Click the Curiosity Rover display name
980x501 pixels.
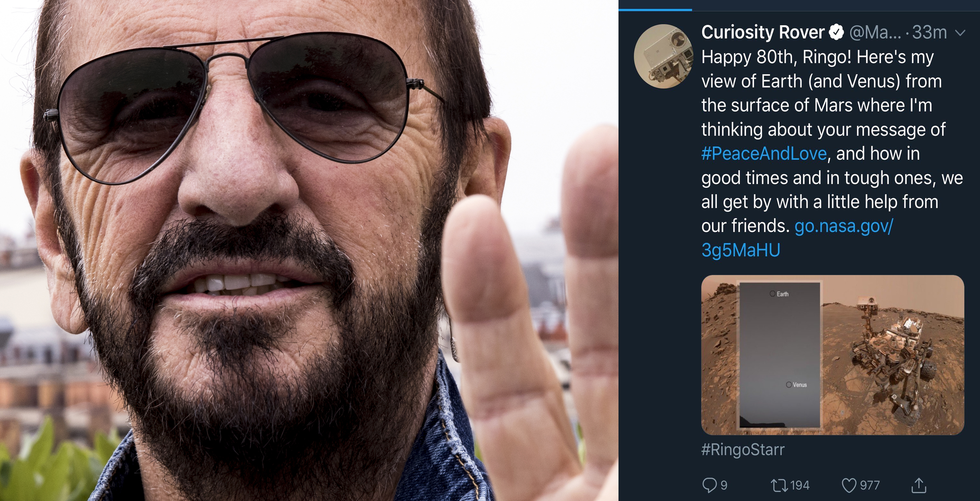click(762, 32)
